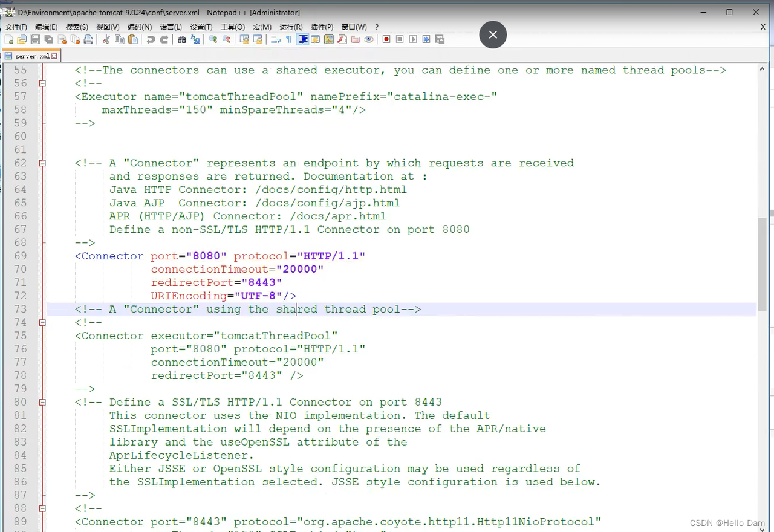Toggle file monitoring eye icon
This screenshot has height=532, width=774.
(369, 39)
